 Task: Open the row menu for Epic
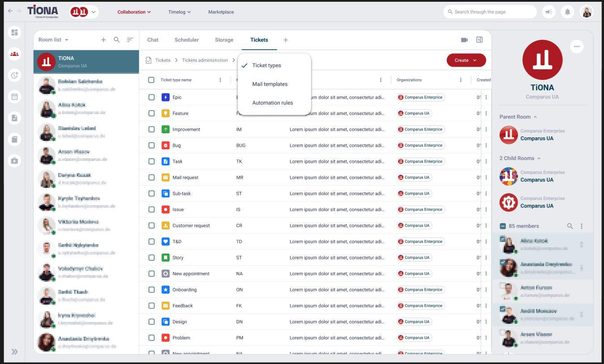(486, 97)
